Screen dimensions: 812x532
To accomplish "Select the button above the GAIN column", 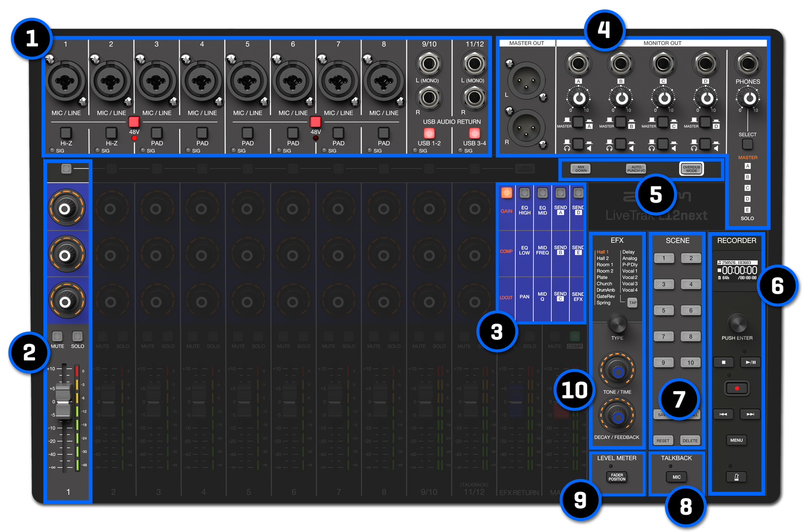I will pyautogui.click(x=506, y=193).
